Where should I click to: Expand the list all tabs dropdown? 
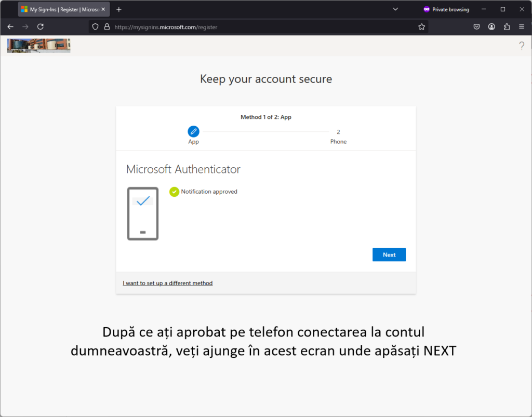395,9
